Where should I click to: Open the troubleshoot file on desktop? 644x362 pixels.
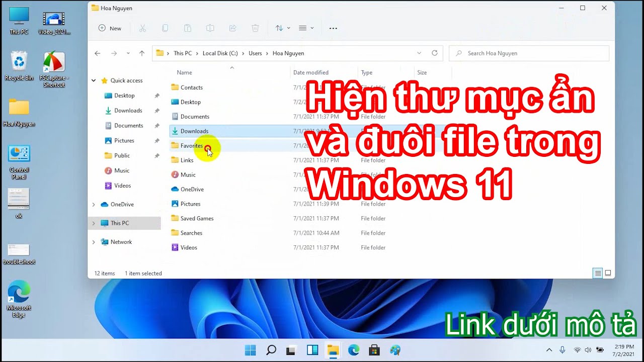click(19, 254)
